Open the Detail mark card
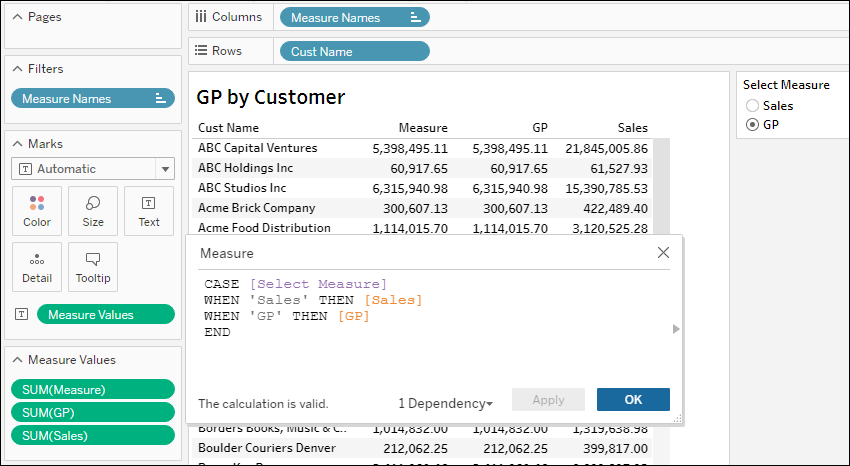 coord(37,267)
